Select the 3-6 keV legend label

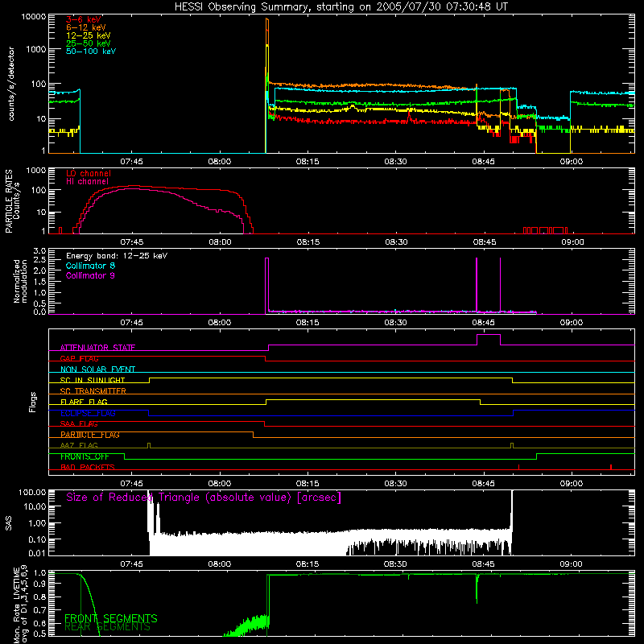click(84, 19)
